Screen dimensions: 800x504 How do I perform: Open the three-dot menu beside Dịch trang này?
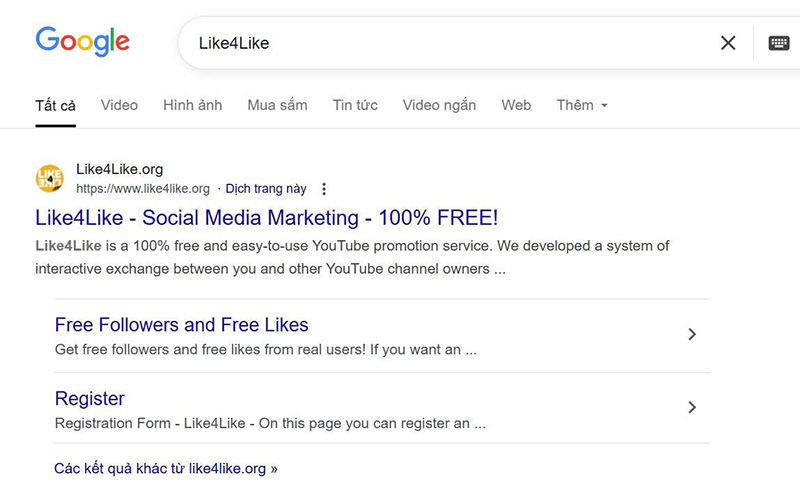click(x=323, y=189)
